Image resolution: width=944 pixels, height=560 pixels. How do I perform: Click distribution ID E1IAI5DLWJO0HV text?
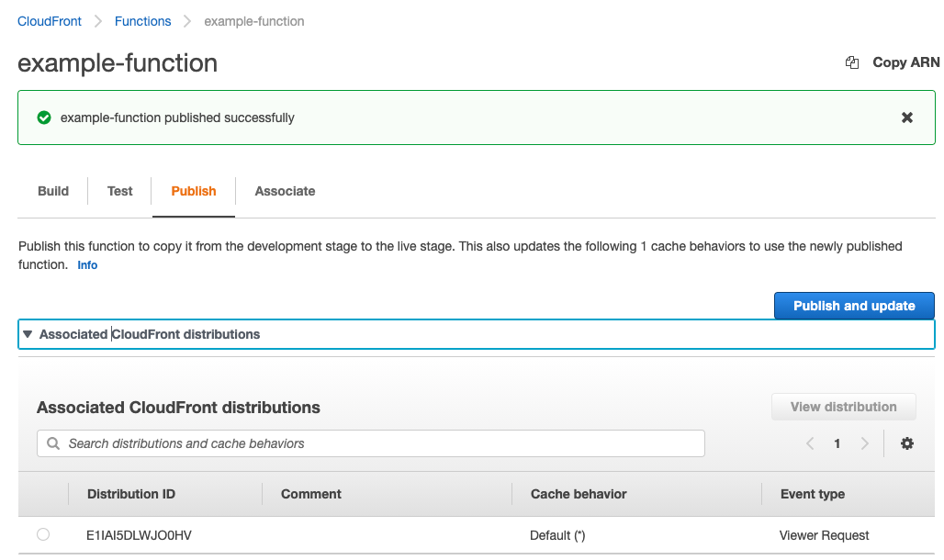[139, 535]
